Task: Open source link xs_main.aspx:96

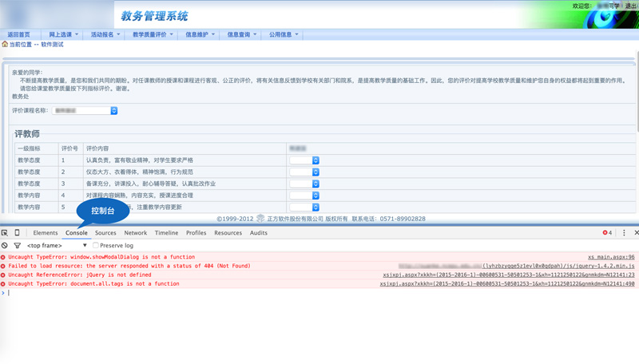Action: (x=611, y=257)
